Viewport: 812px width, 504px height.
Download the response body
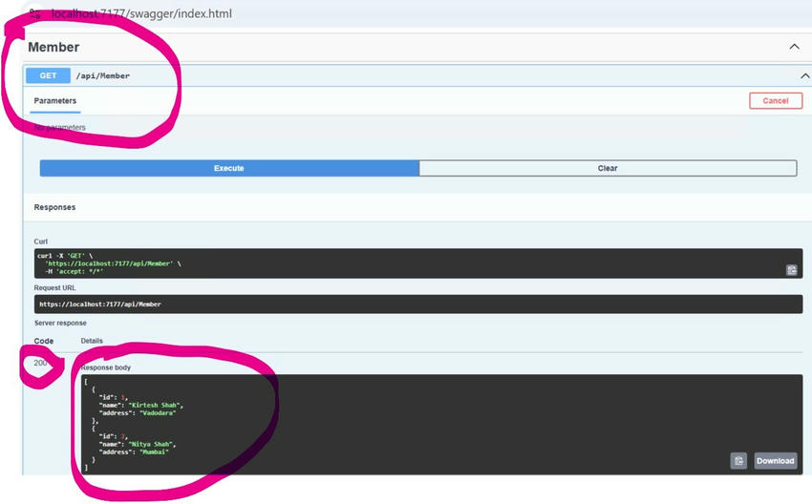(x=776, y=460)
